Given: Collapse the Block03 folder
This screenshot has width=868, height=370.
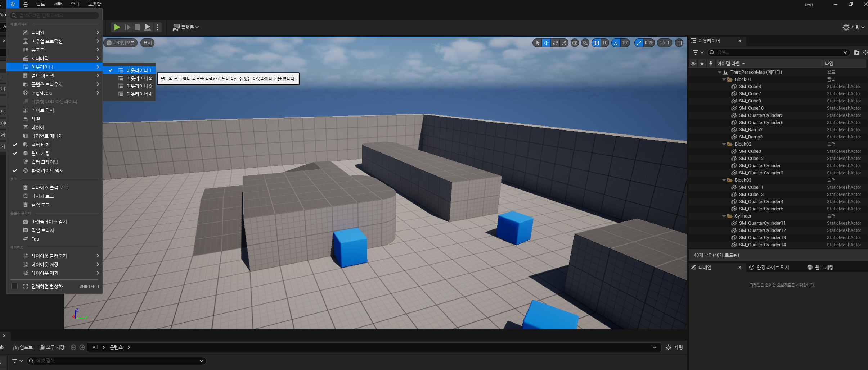Looking at the screenshot, I should 724,180.
